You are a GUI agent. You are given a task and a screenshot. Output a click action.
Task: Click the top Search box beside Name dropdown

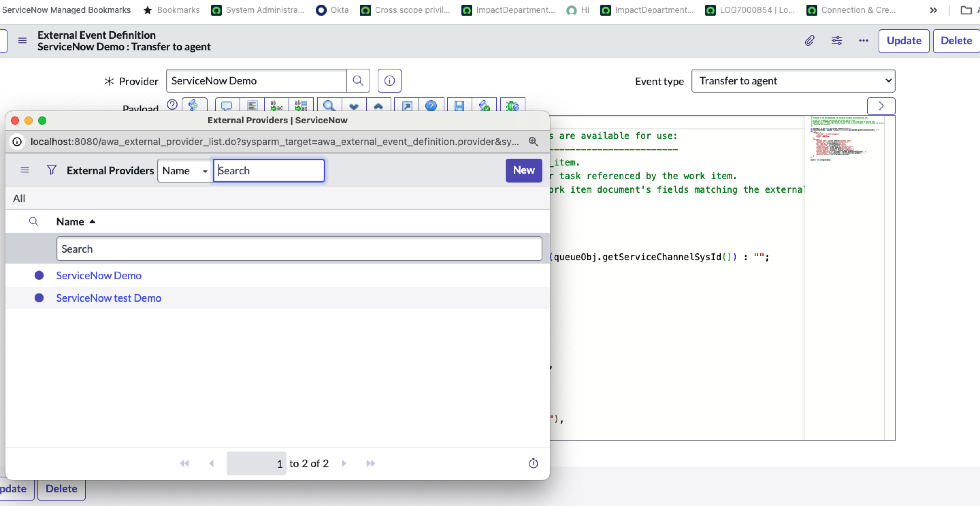point(269,171)
